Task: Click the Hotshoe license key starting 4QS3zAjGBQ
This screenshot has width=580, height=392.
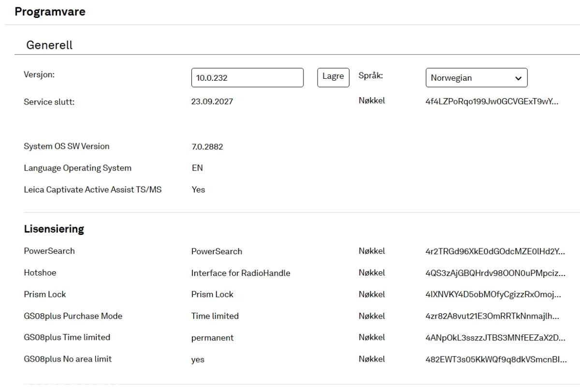Action: (x=495, y=273)
